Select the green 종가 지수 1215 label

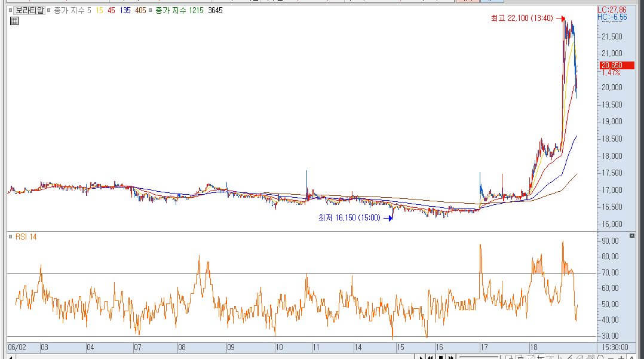pyautogui.click(x=179, y=10)
